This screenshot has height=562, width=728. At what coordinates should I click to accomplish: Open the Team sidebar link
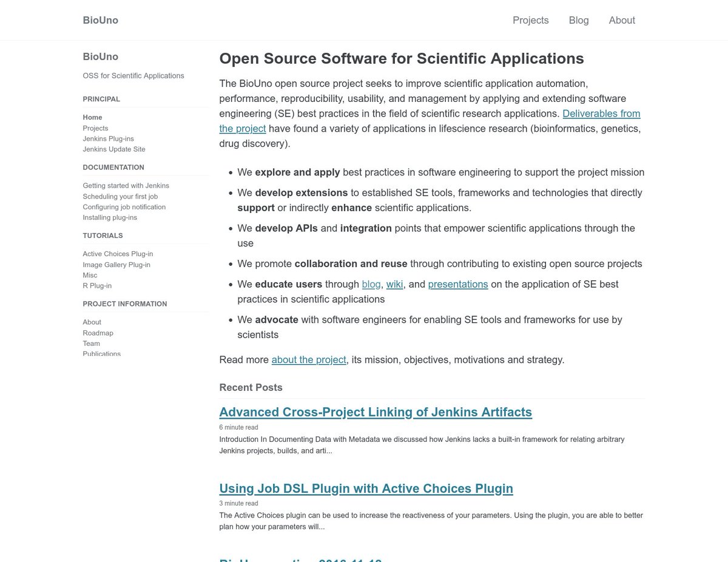(92, 344)
